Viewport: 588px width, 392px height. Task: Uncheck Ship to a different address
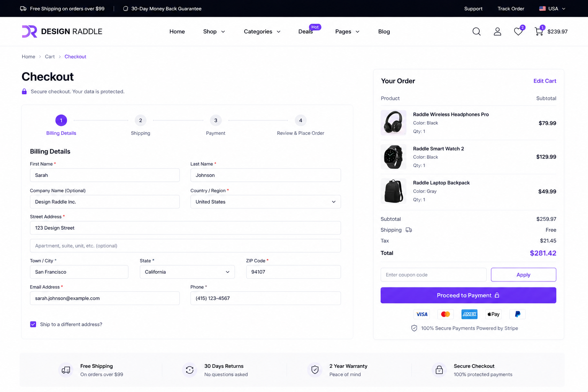[x=33, y=324]
